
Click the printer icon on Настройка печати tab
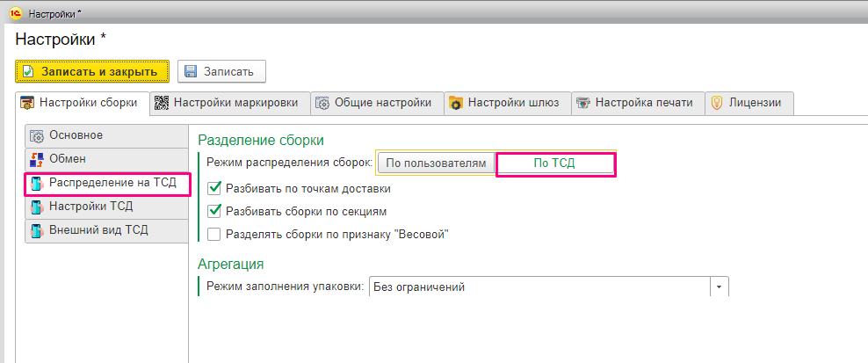pos(582,103)
